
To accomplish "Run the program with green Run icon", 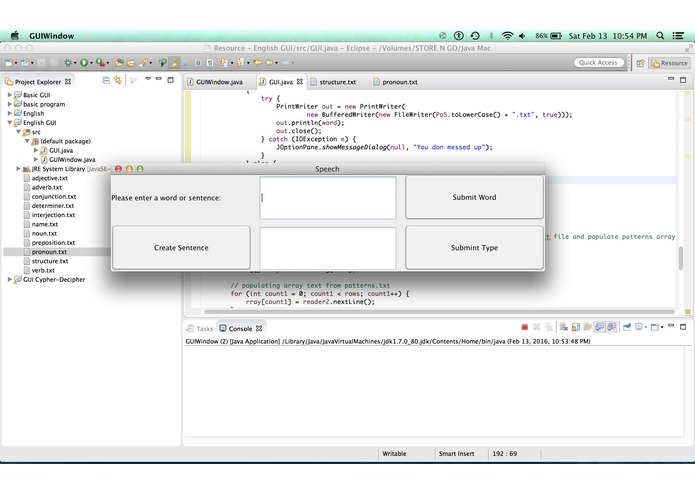I will (84, 63).
